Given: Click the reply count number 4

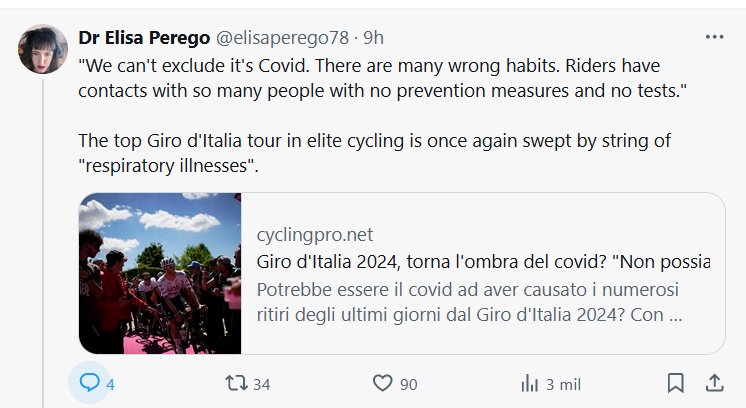Looking at the screenshot, I should [111, 384].
